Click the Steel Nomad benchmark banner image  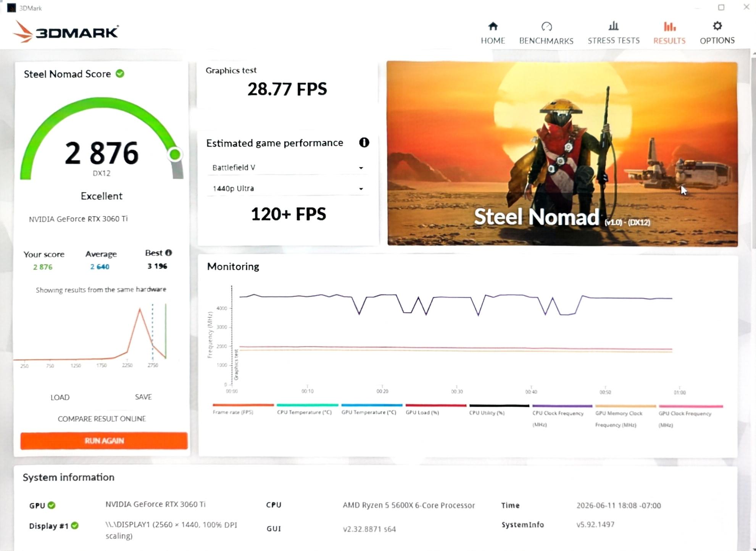562,153
